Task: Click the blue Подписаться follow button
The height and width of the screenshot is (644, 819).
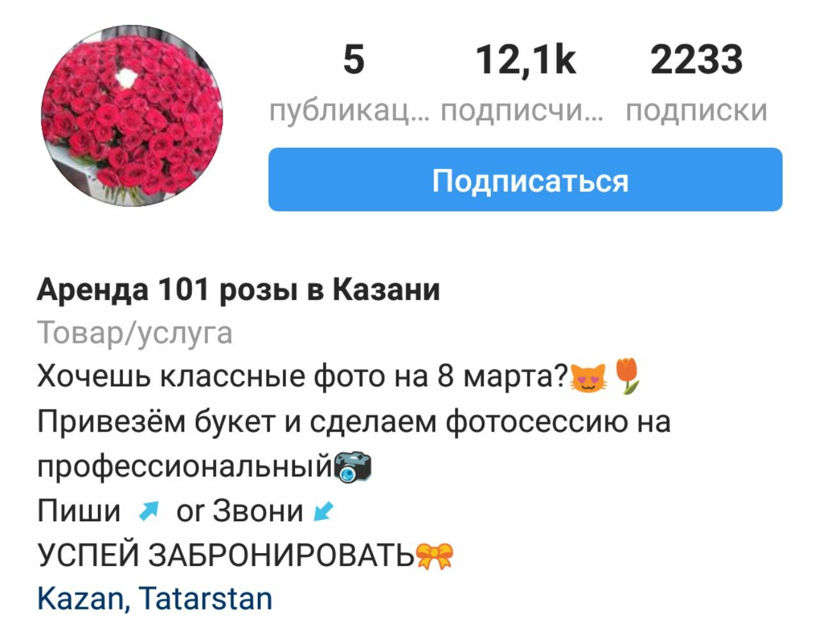Action: 525,180
